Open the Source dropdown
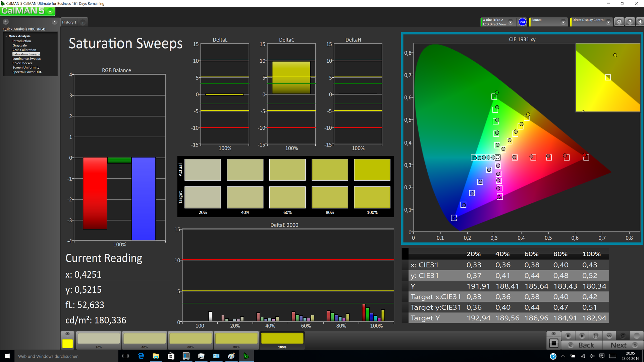The width and height of the screenshot is (644, 362). pos(563,22)
